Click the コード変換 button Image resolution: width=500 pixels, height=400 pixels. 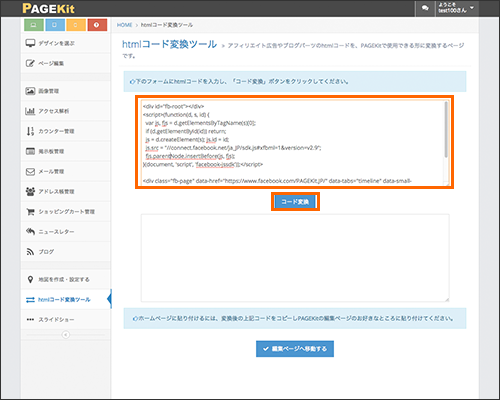tap(295, 201)
